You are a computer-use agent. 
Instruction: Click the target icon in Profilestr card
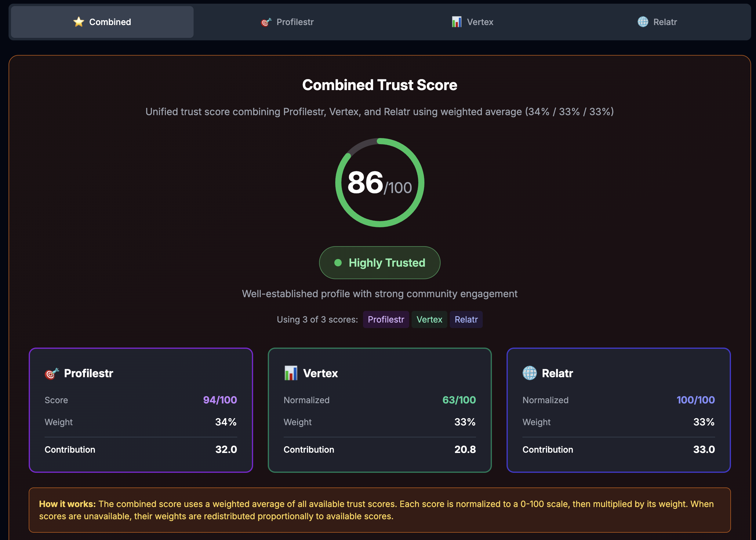52,374
